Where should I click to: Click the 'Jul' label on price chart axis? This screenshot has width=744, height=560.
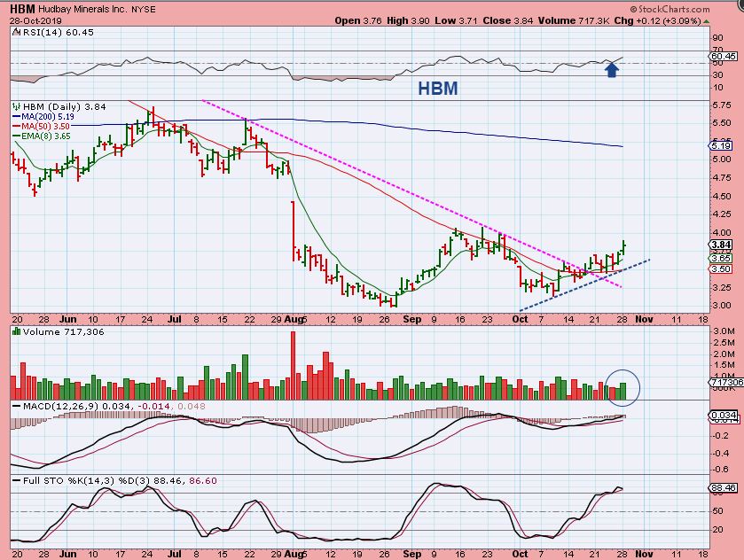click(174, 319)
